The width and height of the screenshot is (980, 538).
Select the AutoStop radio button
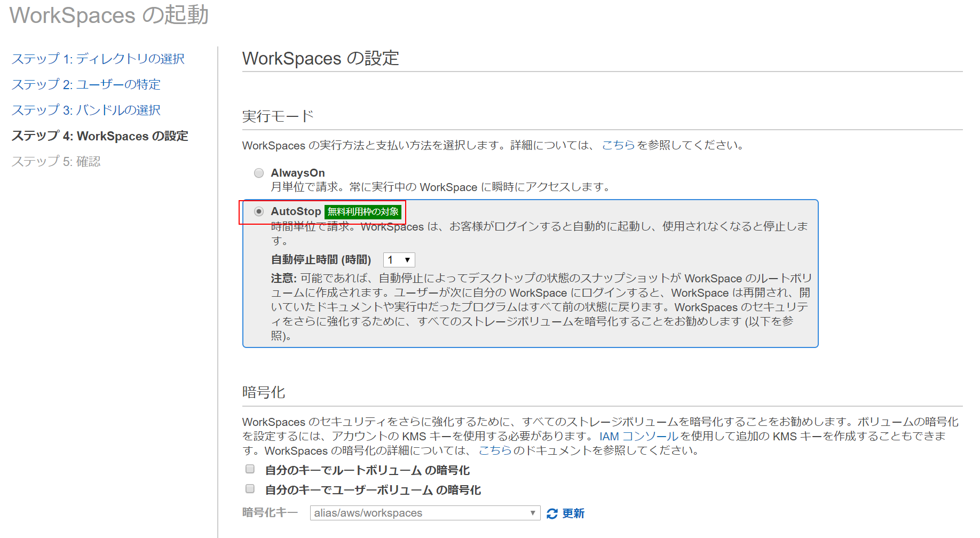[x=259, y=211]
